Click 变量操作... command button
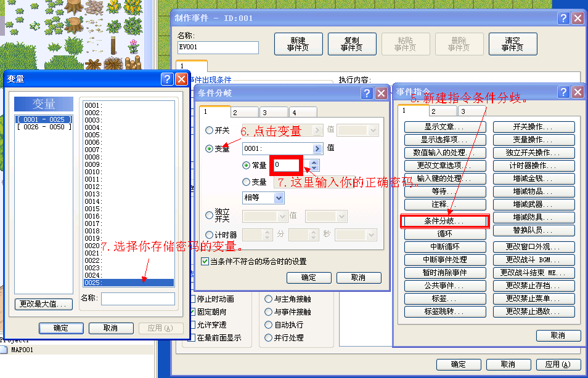The height and width of the screenshot is (378, 588). [x=534, y=140]
